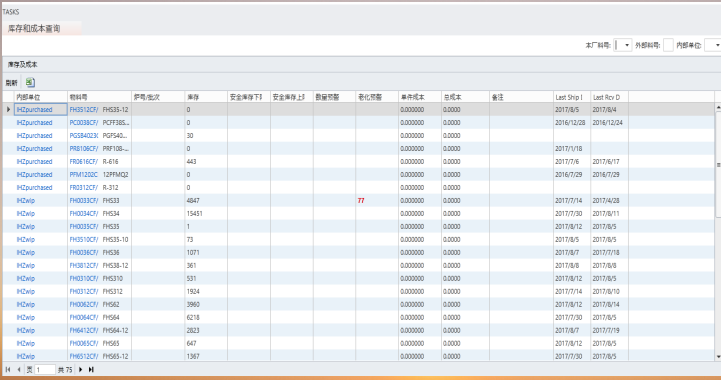
Task: Click the Last Rcv D column header
Action: point(609,97)
